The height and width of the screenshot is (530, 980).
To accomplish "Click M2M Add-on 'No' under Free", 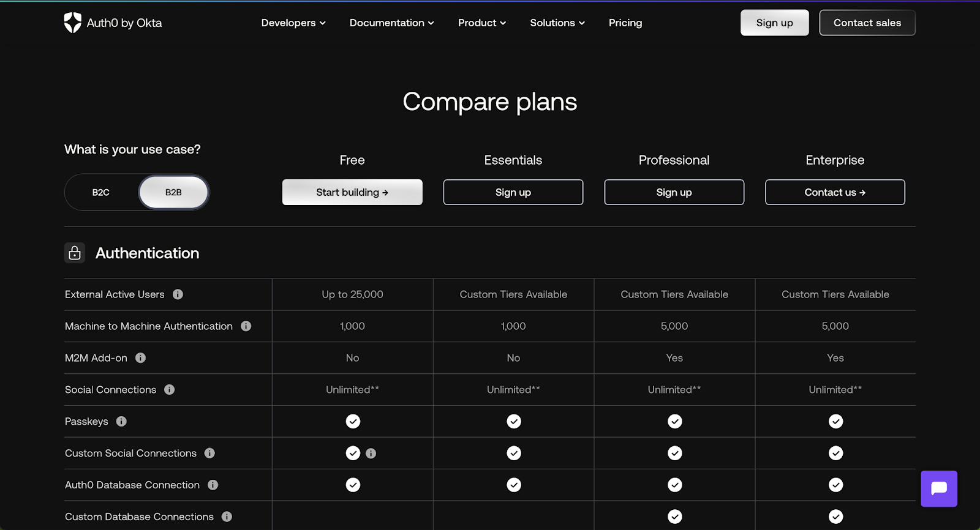I will pyautogui.click(x=353, y=358).
